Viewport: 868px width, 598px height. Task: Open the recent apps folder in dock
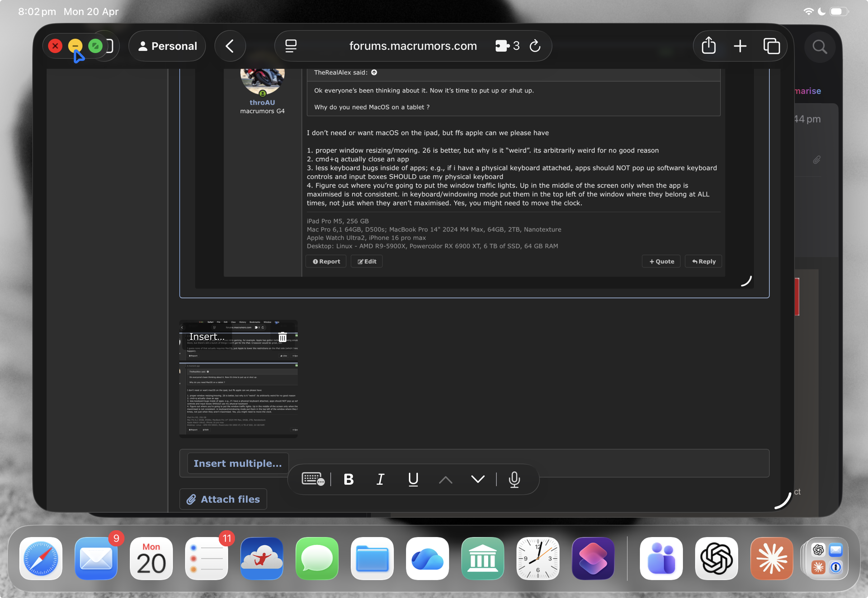pyautogui.click(x=827, y=558)
